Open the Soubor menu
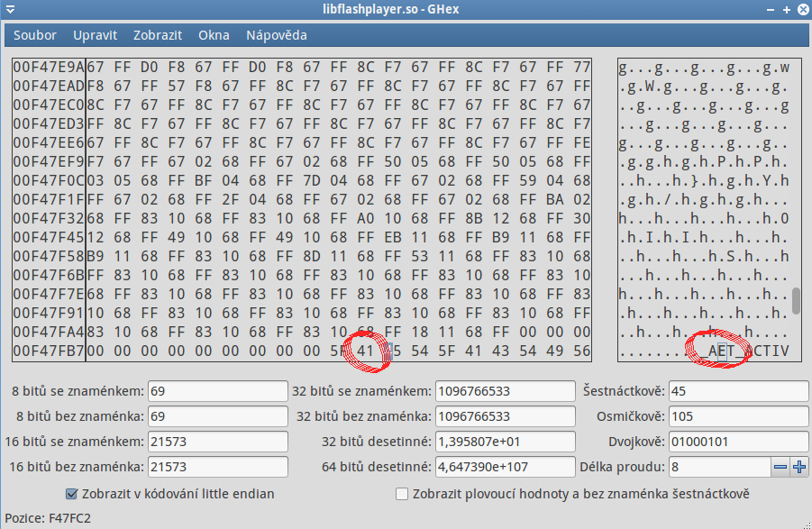The image size is (812, 529). click(34, 35)
